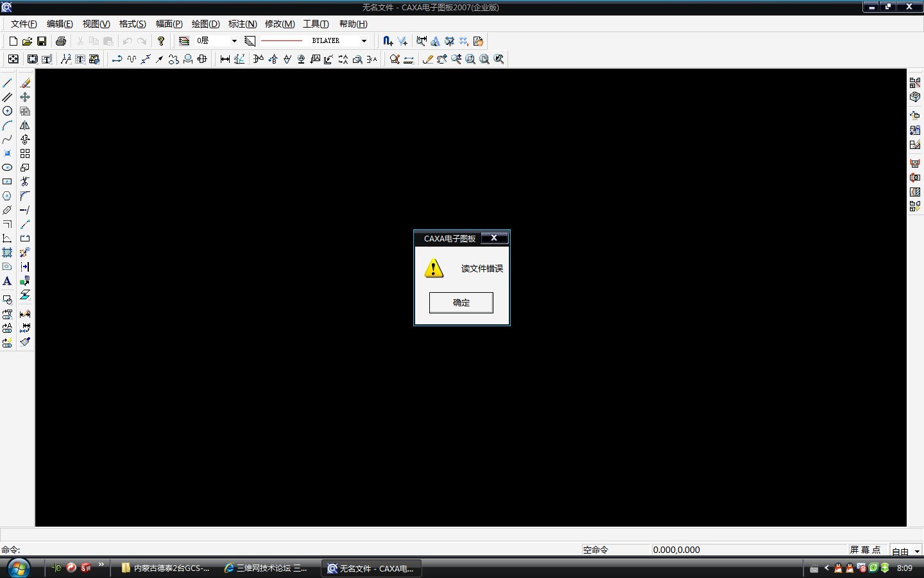Screen dimensions: 924x578
Task: Select the Eraser delete tool
Action: tap(25, 83)
